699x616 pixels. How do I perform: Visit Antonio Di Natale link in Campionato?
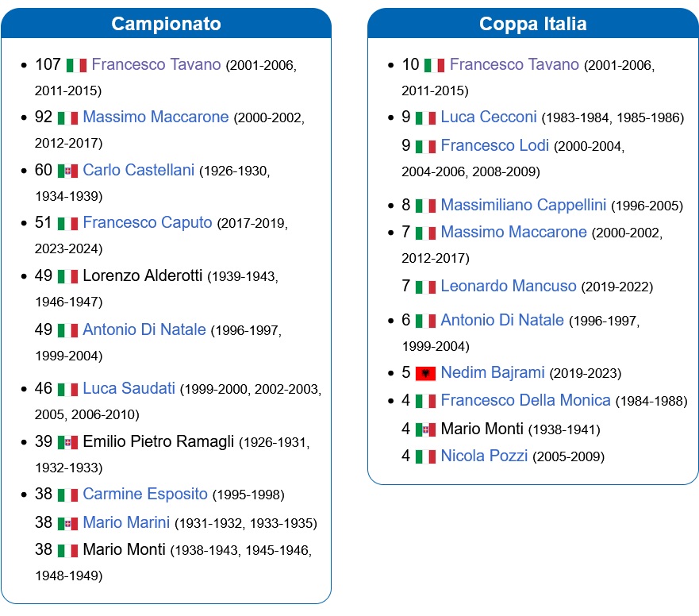[144, 329]
